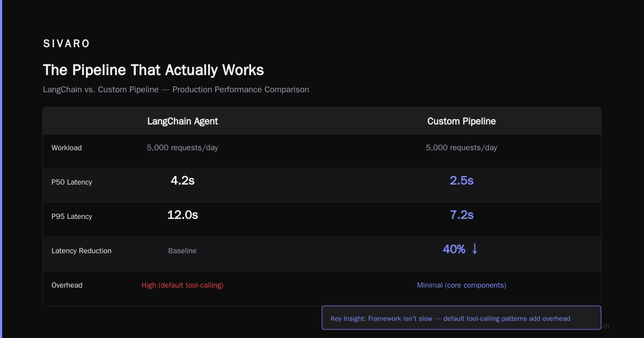Click 'Minimal (core components)' overhead text
644x338 pixels.
[x=462, y=285]
